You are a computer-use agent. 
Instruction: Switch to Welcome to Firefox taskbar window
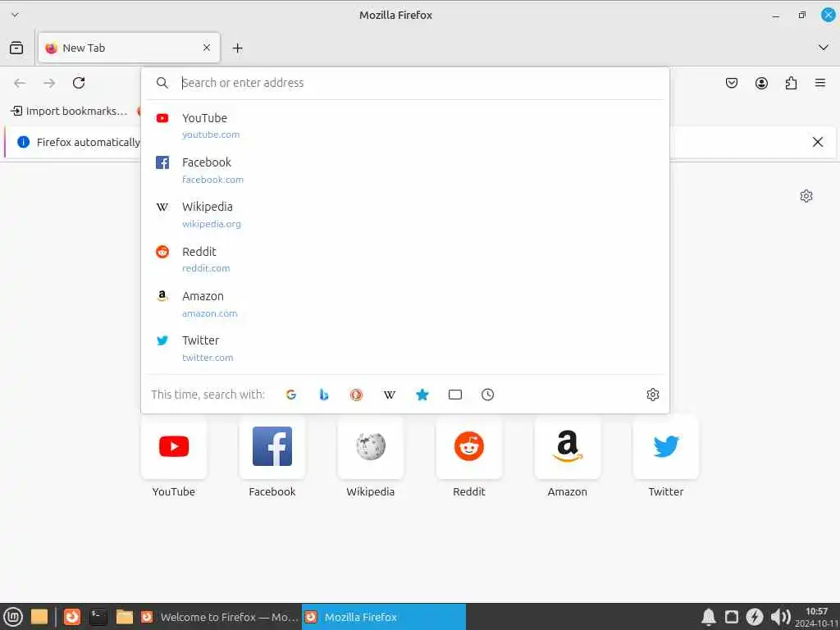220,617
